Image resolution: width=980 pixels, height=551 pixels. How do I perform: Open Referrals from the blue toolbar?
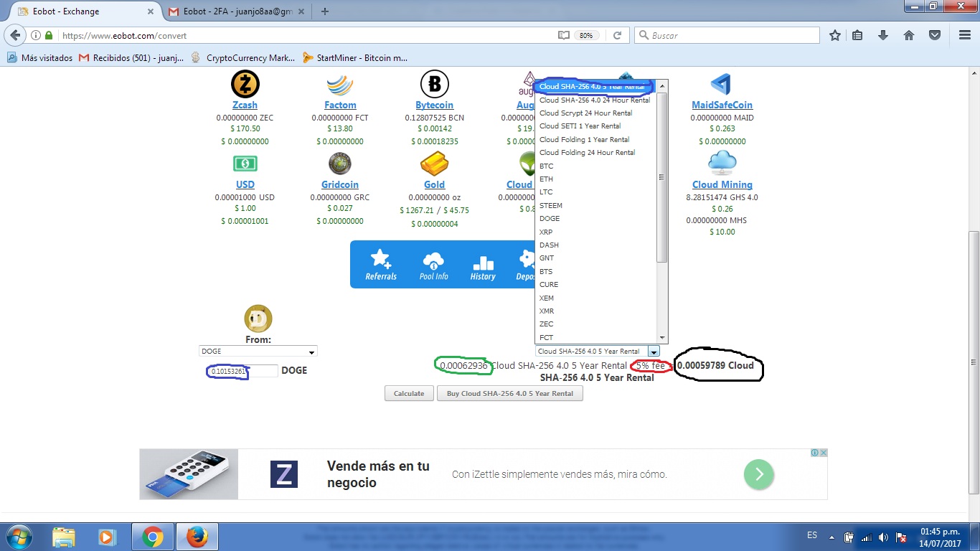pyautogui.click(x=381, y=265)
